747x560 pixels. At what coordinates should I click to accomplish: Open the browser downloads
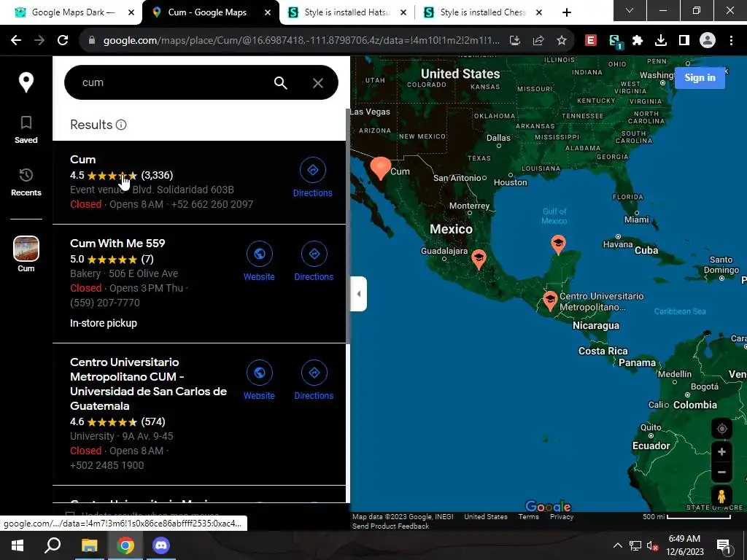[661, 41]
